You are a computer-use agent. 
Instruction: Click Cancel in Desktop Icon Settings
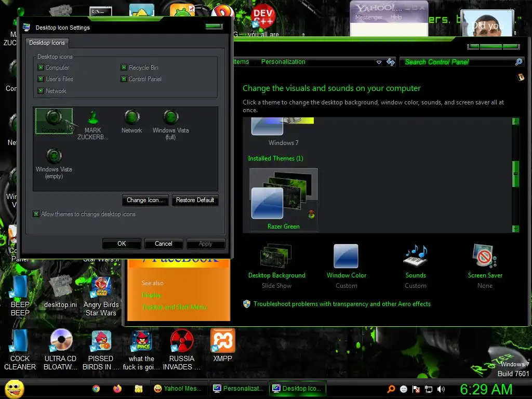coord(164,244)
